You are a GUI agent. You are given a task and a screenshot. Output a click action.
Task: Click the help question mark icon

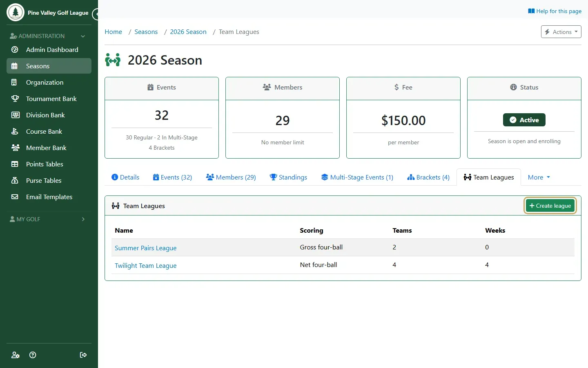pyautogui.click(x=33, y=355)
